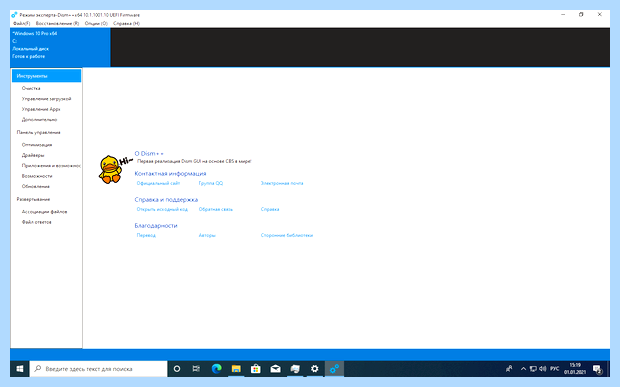Click the Dism++ icon in title bar
Screen dimensions: 620x387
click(14, 15)
